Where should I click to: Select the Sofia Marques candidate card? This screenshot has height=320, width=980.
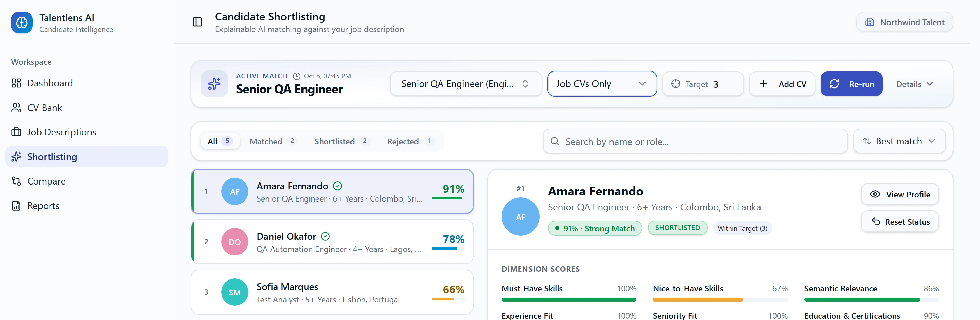click(x=332, y=292)
